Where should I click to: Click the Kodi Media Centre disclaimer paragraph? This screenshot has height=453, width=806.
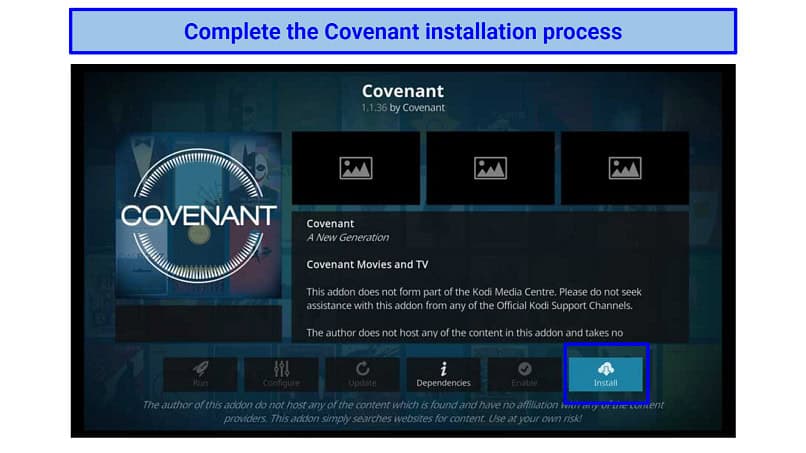(474, 299)
